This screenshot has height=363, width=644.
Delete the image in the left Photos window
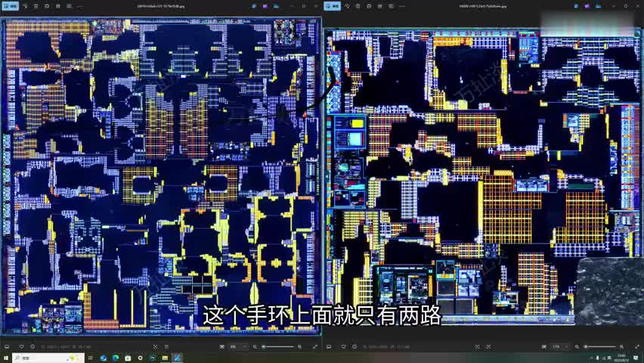36,6
